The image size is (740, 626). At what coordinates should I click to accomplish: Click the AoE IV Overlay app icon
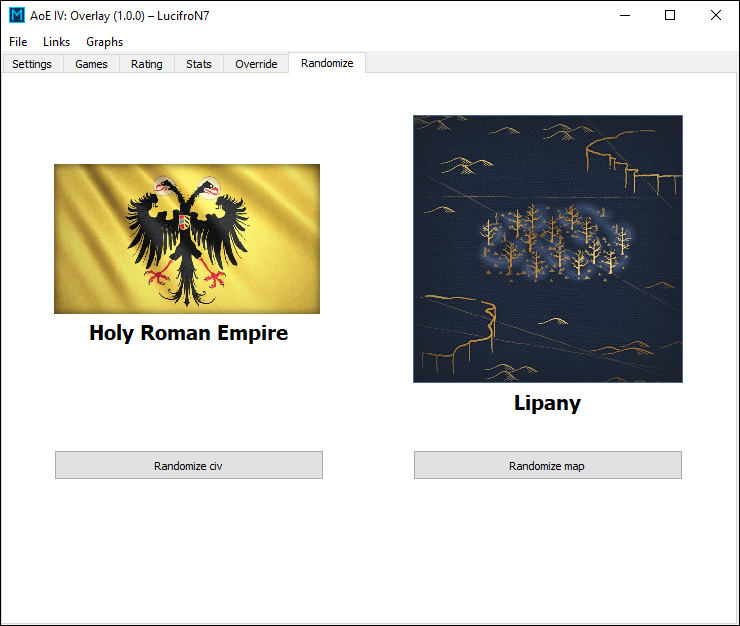17,15
